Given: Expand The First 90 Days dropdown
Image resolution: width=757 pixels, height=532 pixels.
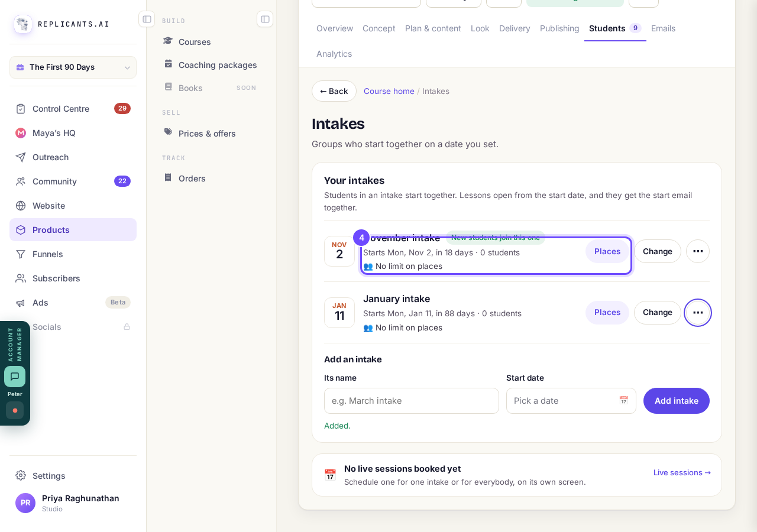Looking at the screenshot, I should [x=73, y=67].
